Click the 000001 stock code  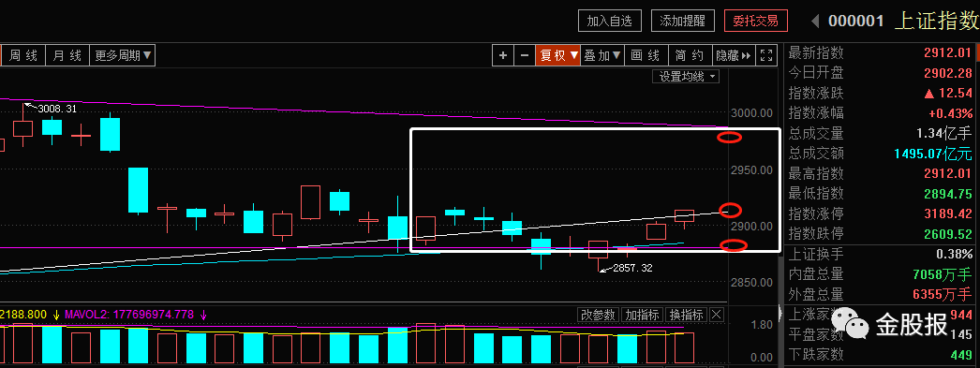click(855, 22)
